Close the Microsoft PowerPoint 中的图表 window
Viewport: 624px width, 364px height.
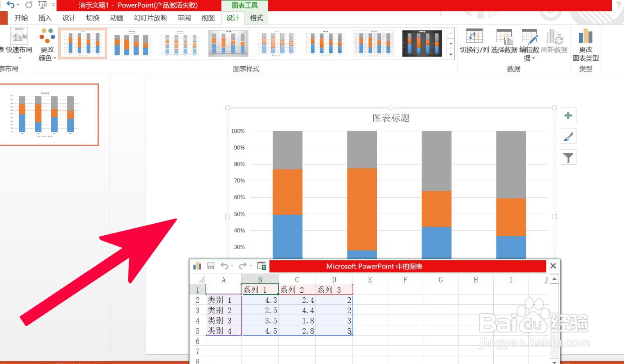553,266
